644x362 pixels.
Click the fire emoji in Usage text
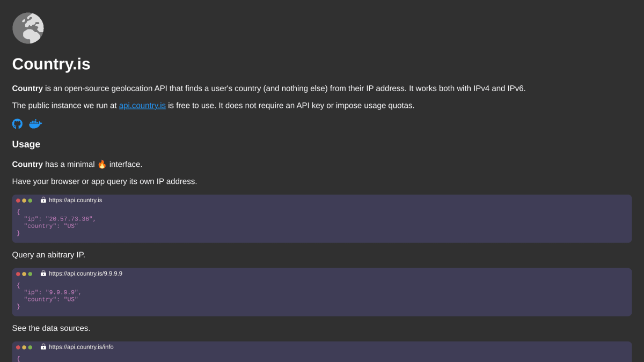(x=102, y=164)
